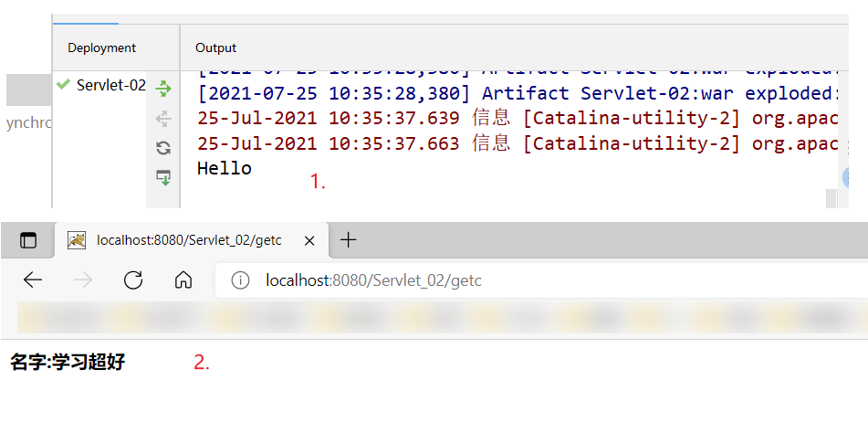Select the Servlet-02 artifact in the Deployment list
The height and width of the screenshot is (443, 868).
pyautogui.click(x=110, y=85)
